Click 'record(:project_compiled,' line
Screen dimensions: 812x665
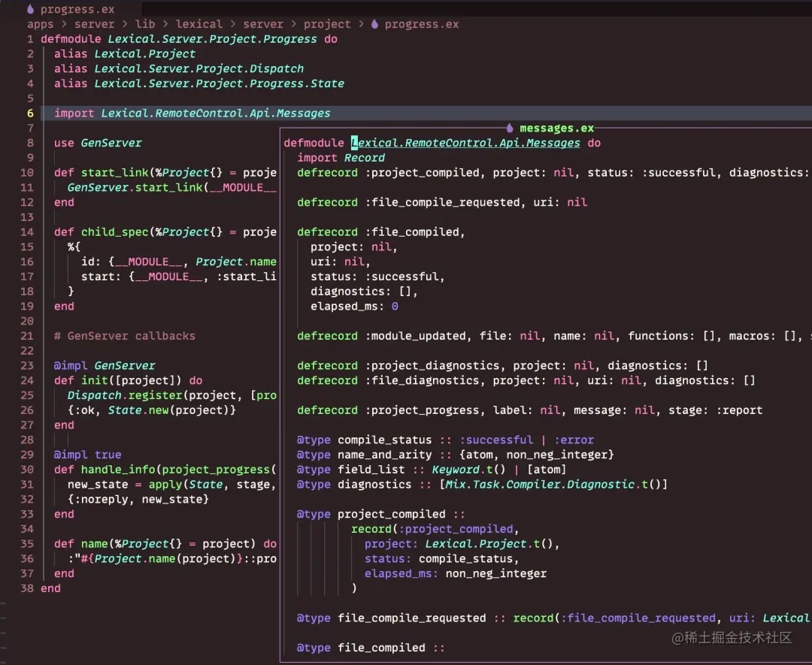(435, 529)
